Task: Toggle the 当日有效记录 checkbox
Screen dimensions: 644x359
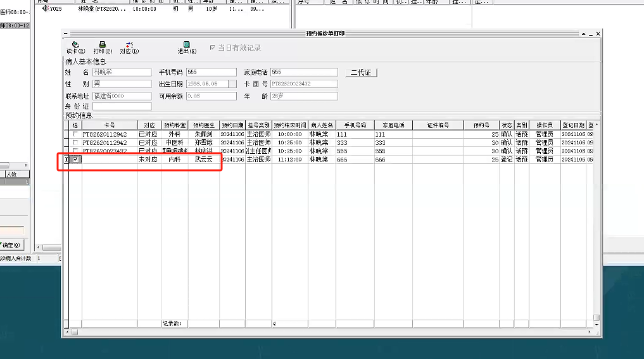Action: click(212, 47)
